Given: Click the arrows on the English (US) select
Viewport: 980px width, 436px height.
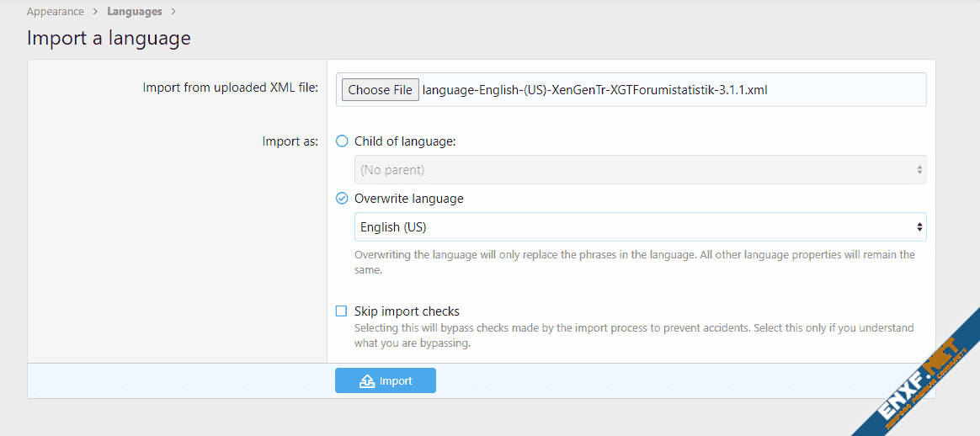Looking at the screenshot, I should point(919,227).
